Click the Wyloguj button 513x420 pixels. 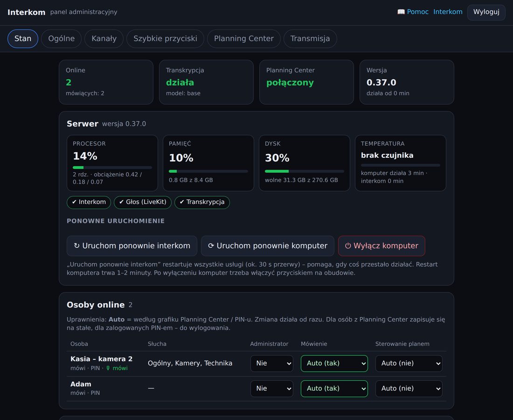(x=486, y=12)
